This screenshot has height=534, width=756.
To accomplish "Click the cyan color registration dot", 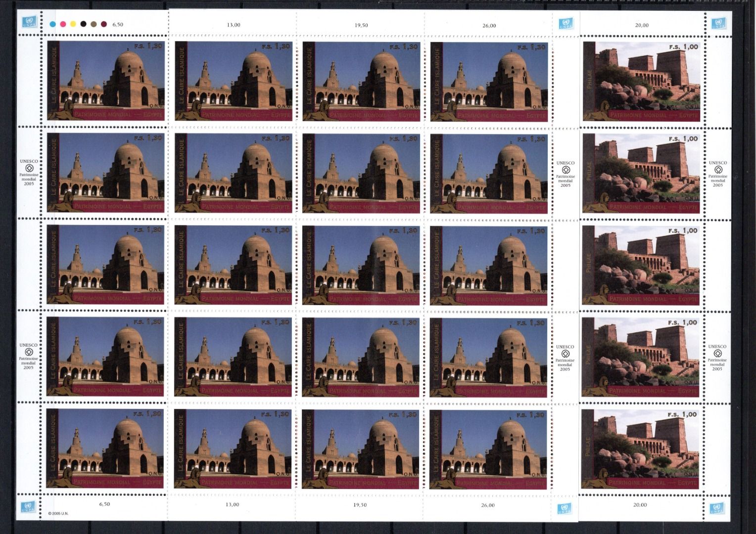I will (x=52, y=24).
